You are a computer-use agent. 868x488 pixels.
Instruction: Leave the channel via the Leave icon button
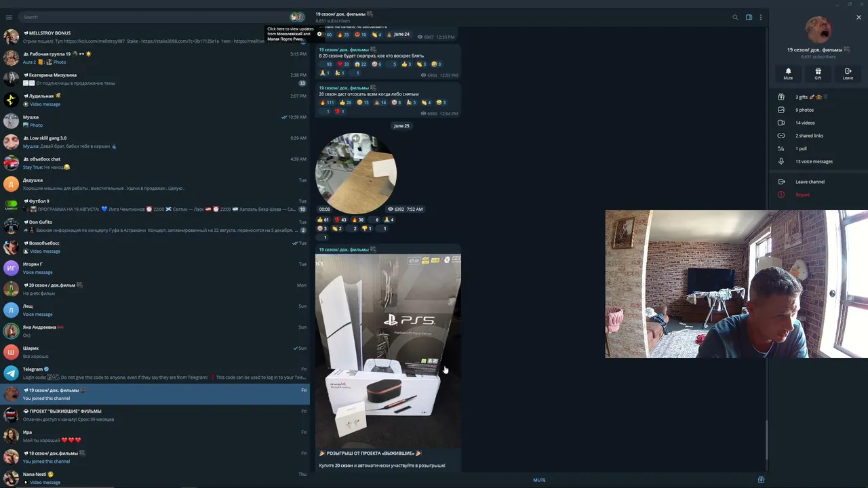848,73
